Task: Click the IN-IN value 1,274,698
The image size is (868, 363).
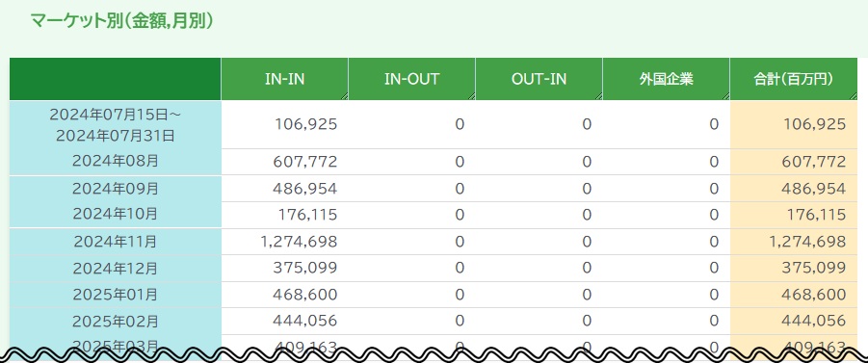Action: coord(299,242)
